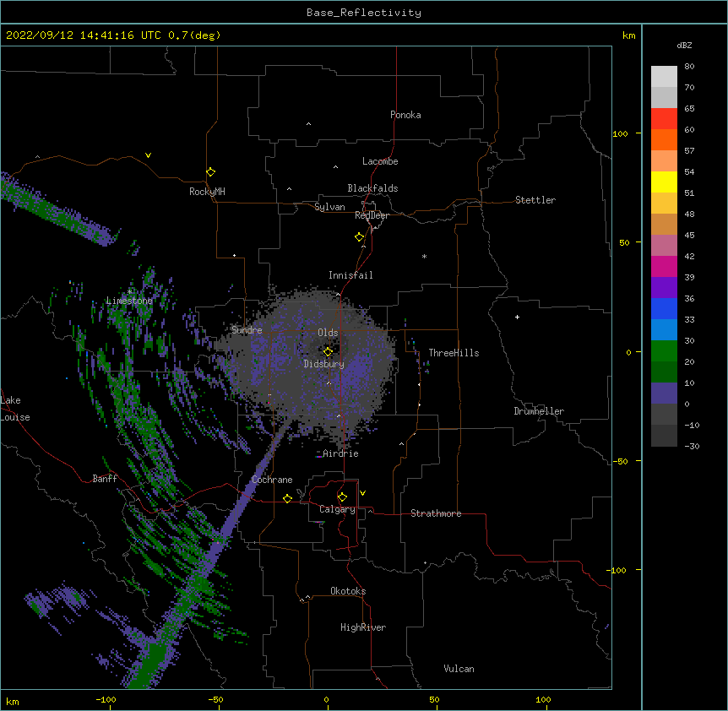Click the Strathmore city label
The image size is (728, 711).
436,513
